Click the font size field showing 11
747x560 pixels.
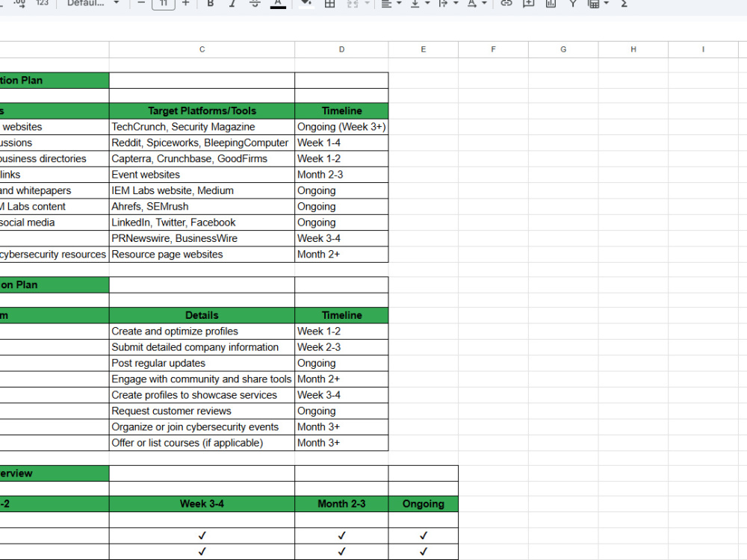[x=164, y=4]
